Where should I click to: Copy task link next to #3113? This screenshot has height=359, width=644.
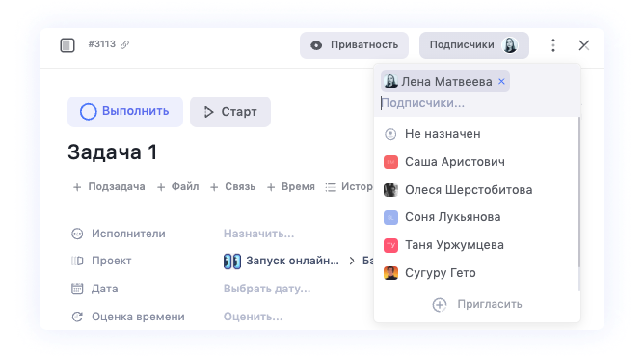(x=125, y=44)
